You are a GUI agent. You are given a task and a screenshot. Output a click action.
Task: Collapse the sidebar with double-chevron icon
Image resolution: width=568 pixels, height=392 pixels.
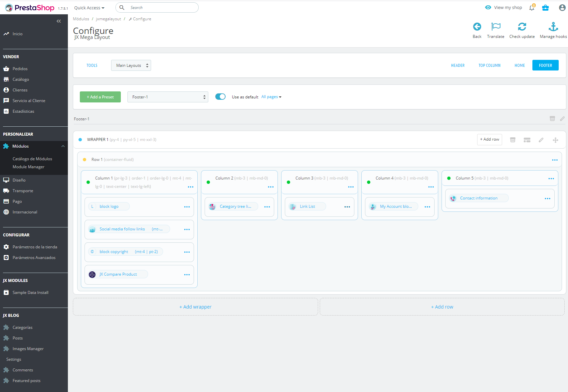tap(59, 21)
